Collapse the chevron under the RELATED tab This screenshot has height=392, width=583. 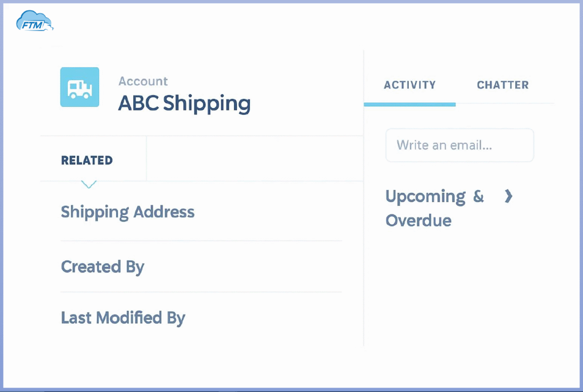[89, 184]
